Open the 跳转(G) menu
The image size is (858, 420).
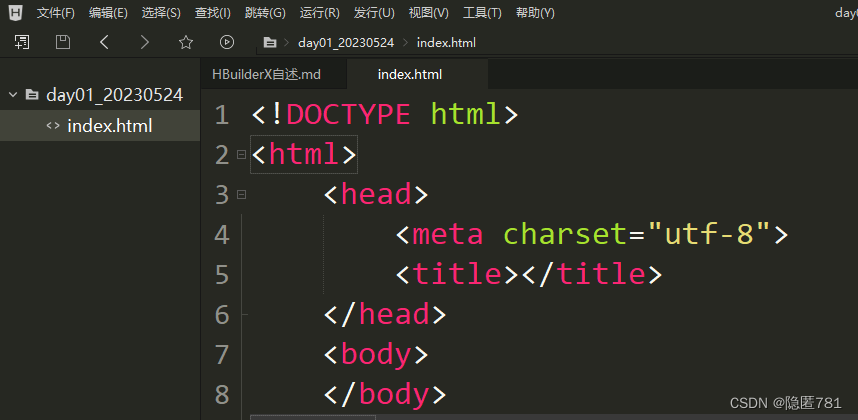265,13
